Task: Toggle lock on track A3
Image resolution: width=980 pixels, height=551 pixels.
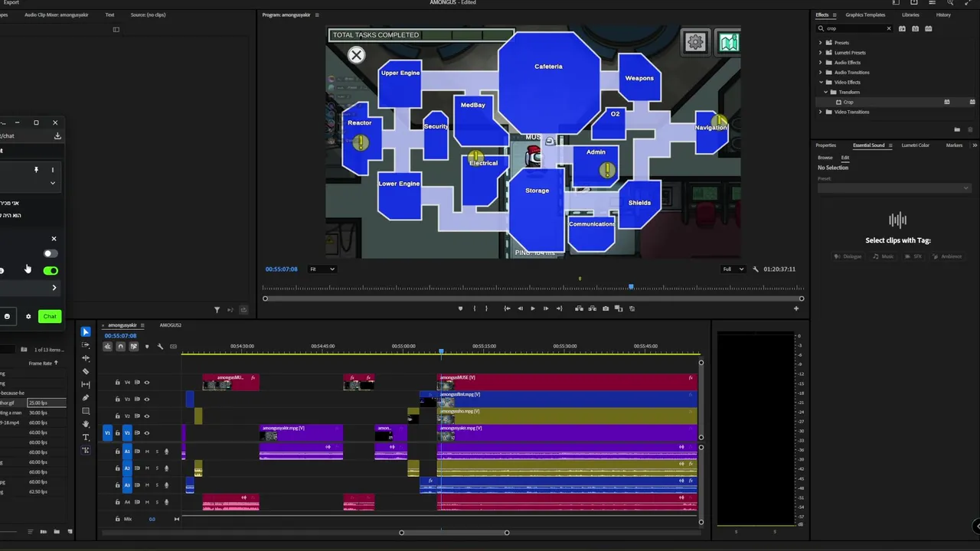Action: click(117, 485)
